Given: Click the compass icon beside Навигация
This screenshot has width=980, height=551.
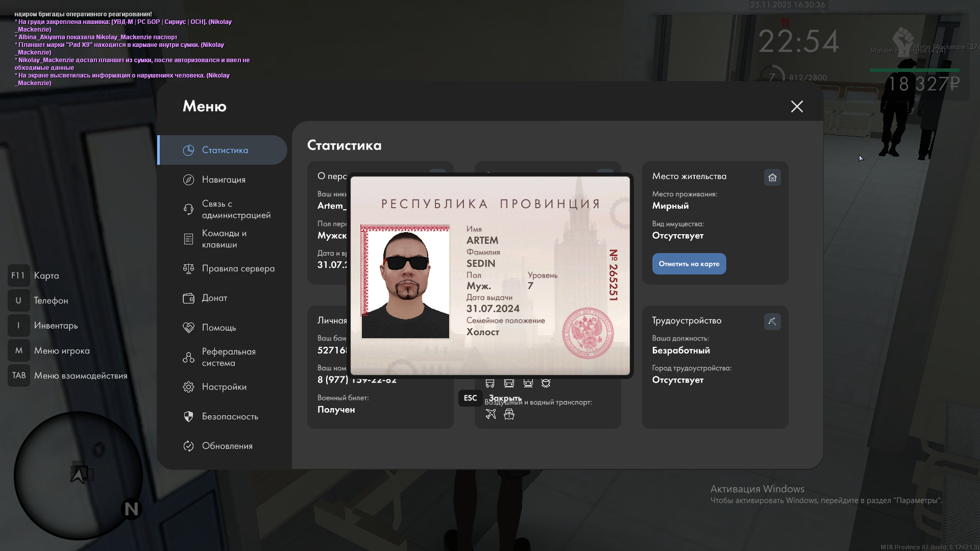Looking at the screenshot, I should (188, 180).
